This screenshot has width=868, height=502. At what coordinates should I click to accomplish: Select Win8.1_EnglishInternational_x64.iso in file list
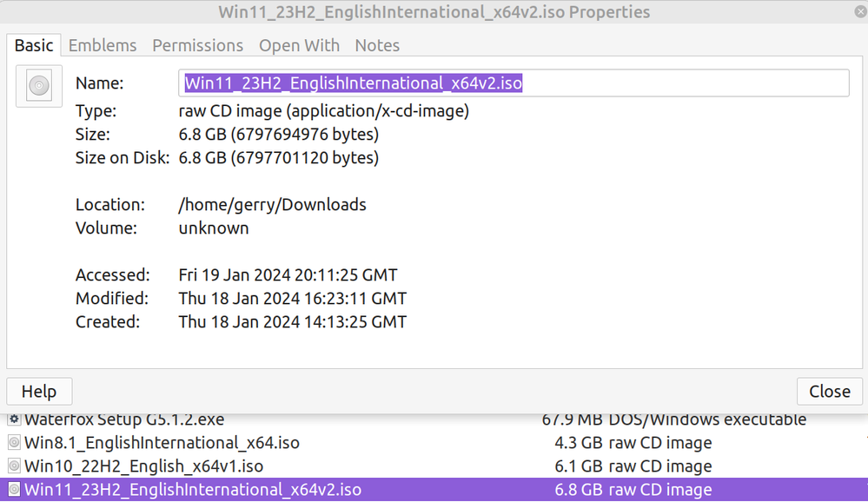point(162,443)
